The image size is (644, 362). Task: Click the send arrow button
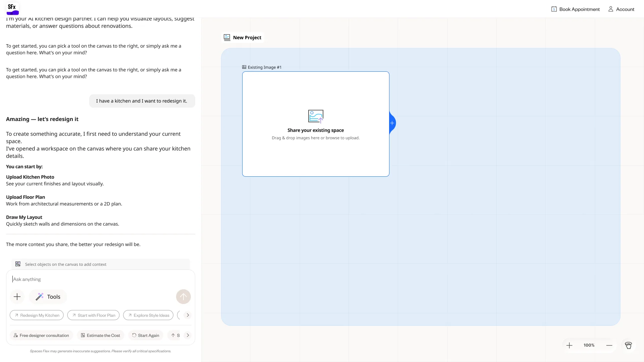pos(183,297)
